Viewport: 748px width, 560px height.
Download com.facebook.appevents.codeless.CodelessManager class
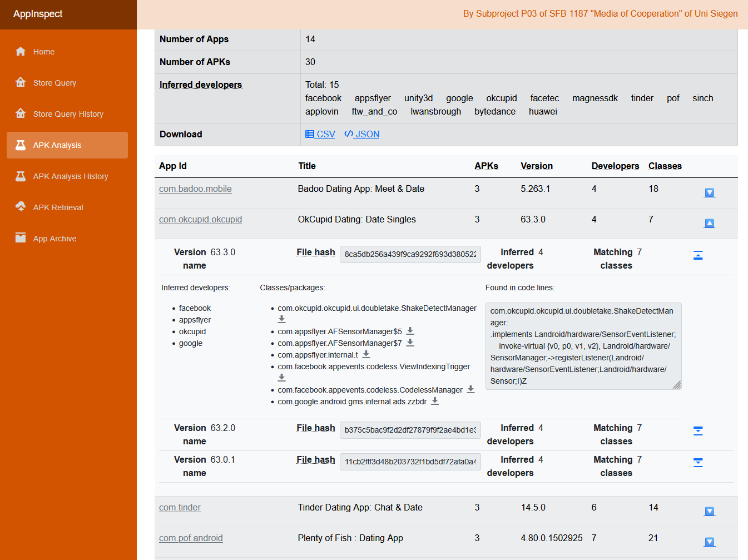coord(470,389)
